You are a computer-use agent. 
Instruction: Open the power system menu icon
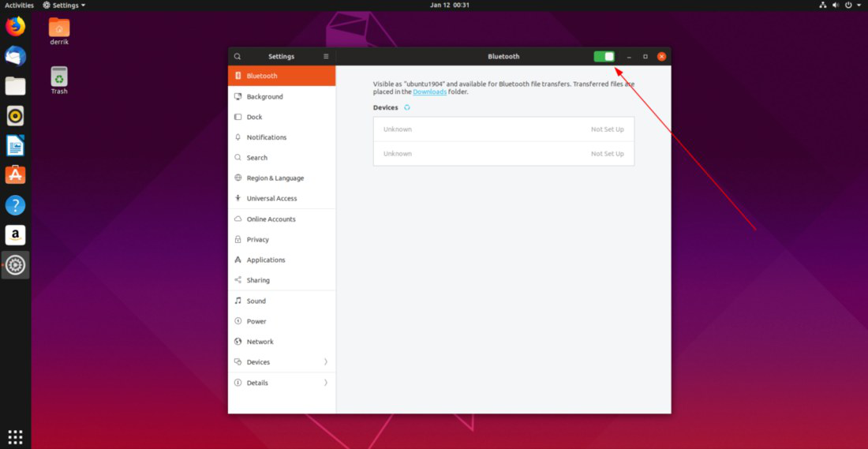tap(848, 5)
